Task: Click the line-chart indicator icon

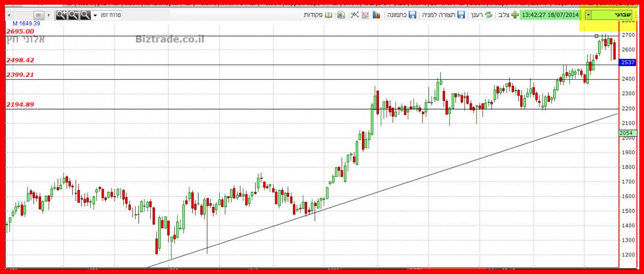Action: coord(366,15)
